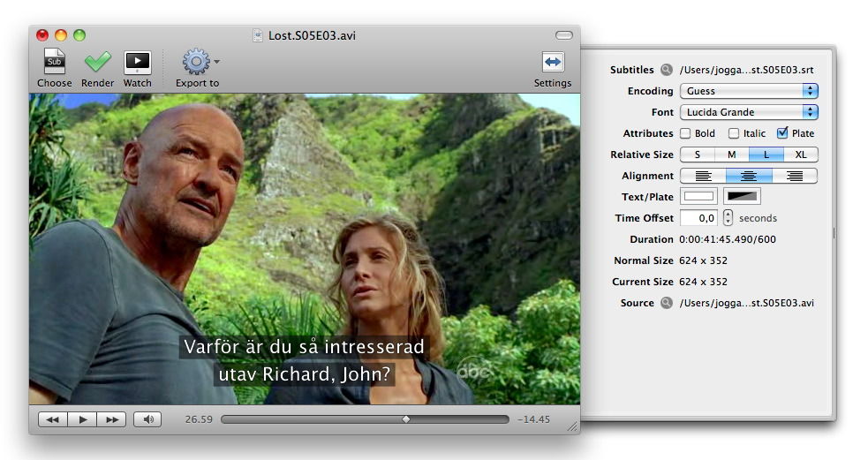Toggle the Settings drawer icon

553,62
